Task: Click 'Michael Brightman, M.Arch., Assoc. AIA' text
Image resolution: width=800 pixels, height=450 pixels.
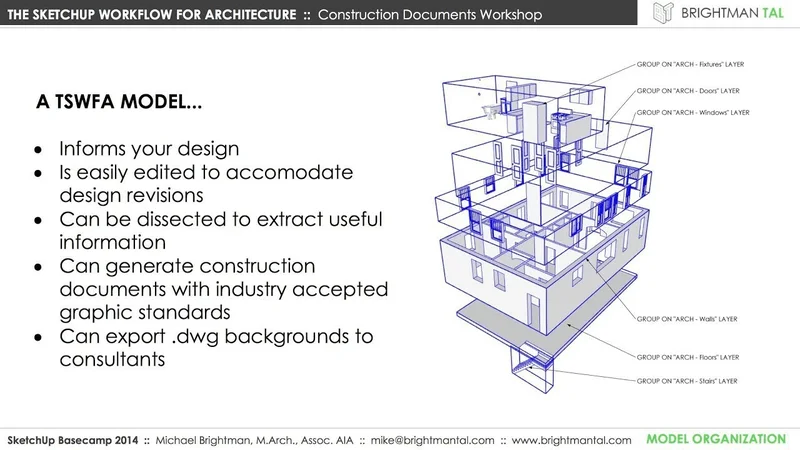Action: click(x=254, y=440)
